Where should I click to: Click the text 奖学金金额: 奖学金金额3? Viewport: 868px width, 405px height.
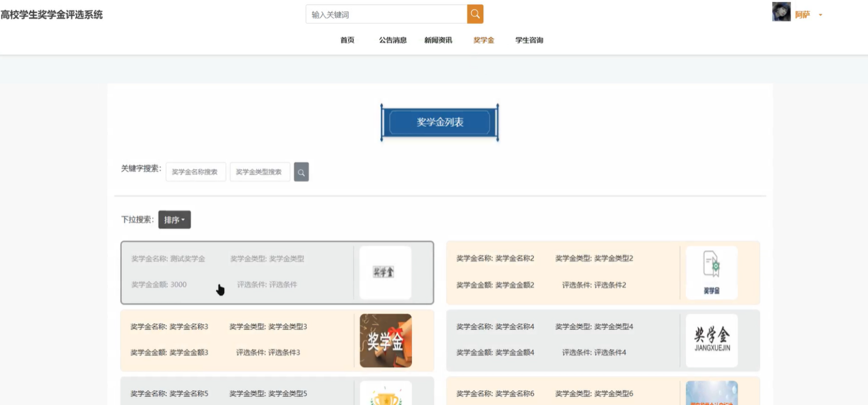tap(169, 353)
